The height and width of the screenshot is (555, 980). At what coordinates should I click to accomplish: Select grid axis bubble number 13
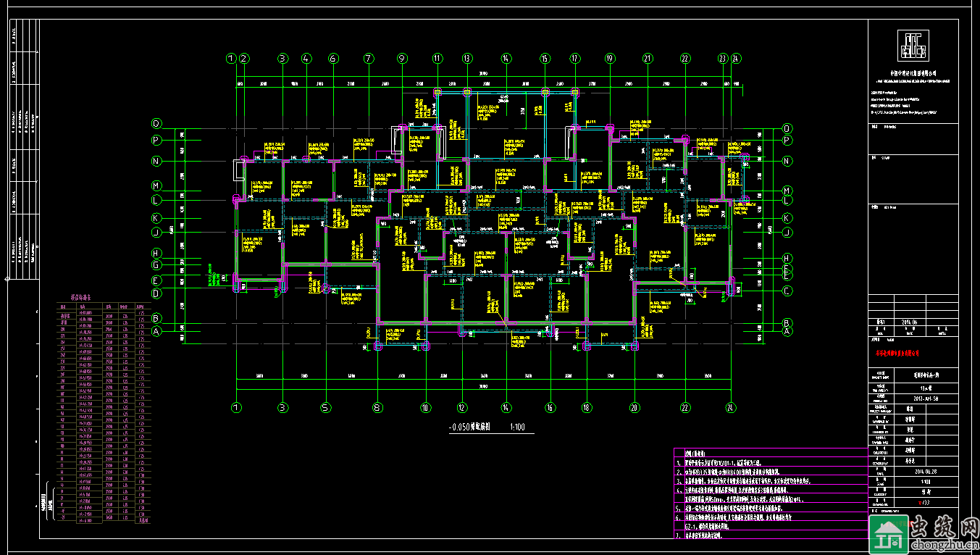click(x=467, y=59)
